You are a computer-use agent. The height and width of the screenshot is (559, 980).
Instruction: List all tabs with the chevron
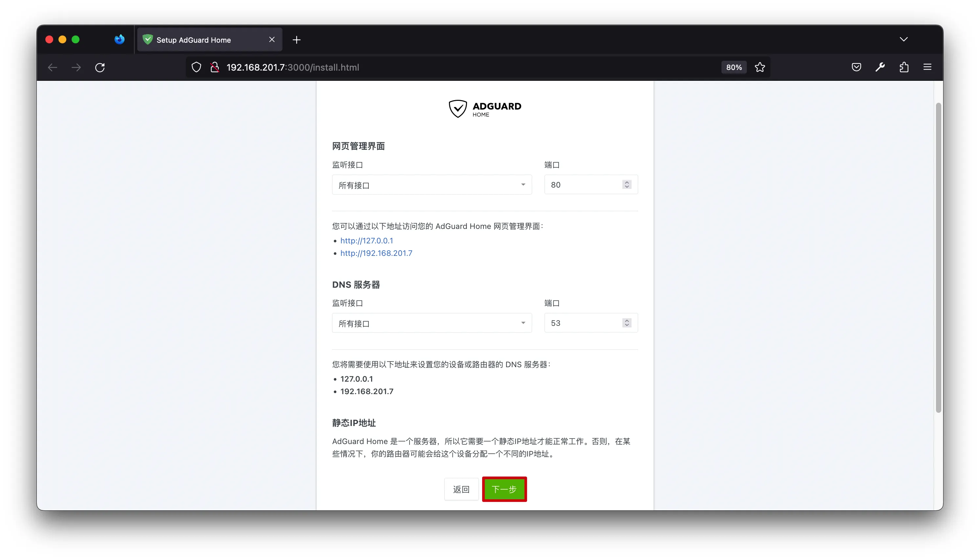[x=903, y=39]
